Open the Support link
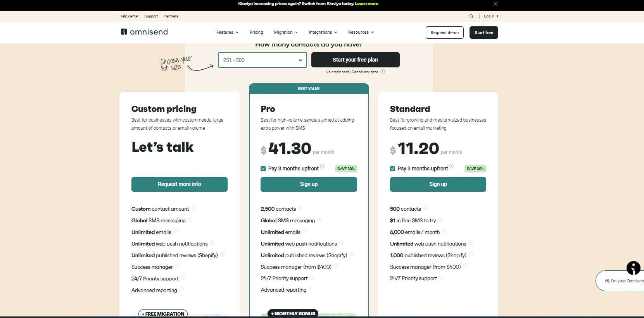This screenshot has height=318, width=644. pos(151,16)
